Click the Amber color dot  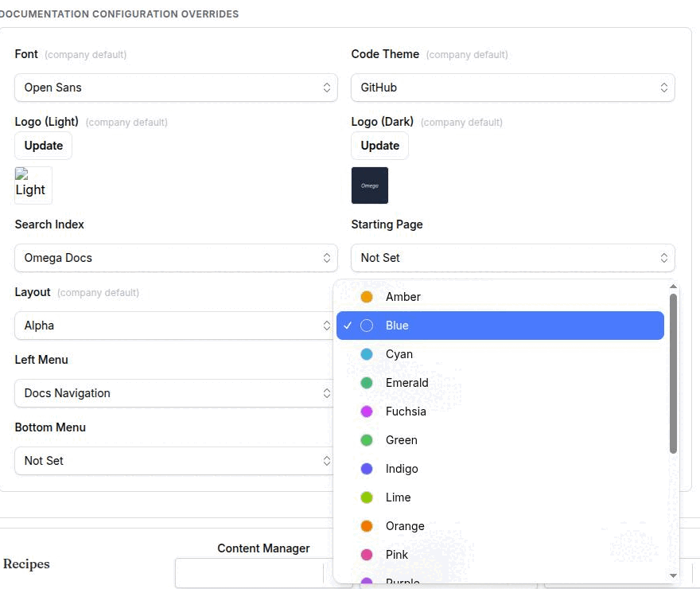click(x=367, y=297)
